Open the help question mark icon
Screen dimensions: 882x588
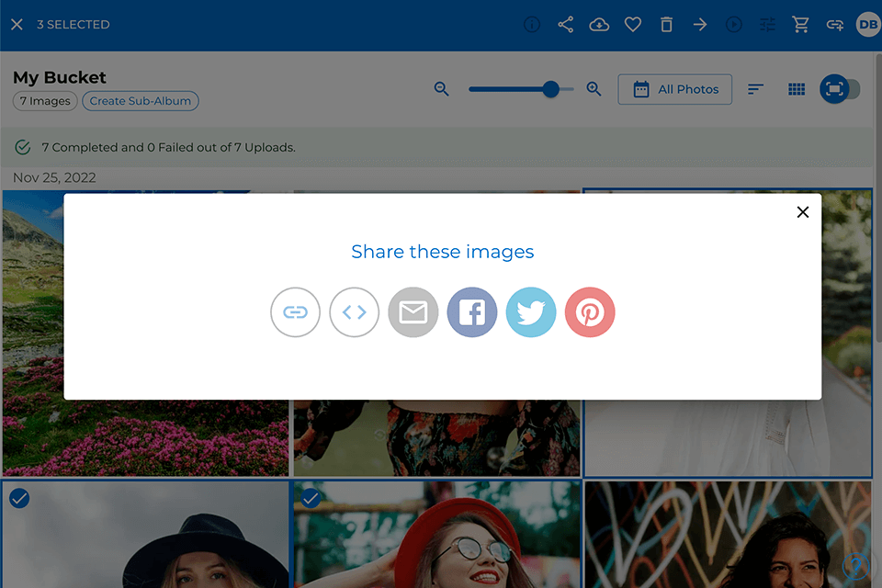click(x=855, y=566)
